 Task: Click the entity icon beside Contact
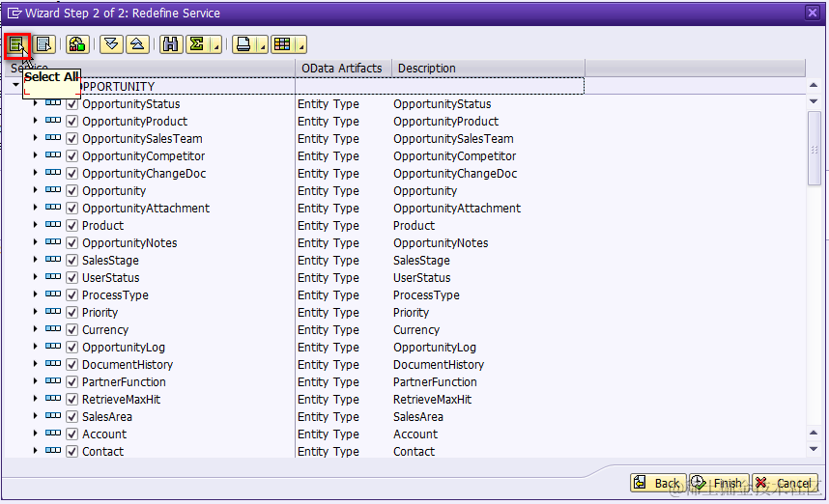tap(53, 451)
